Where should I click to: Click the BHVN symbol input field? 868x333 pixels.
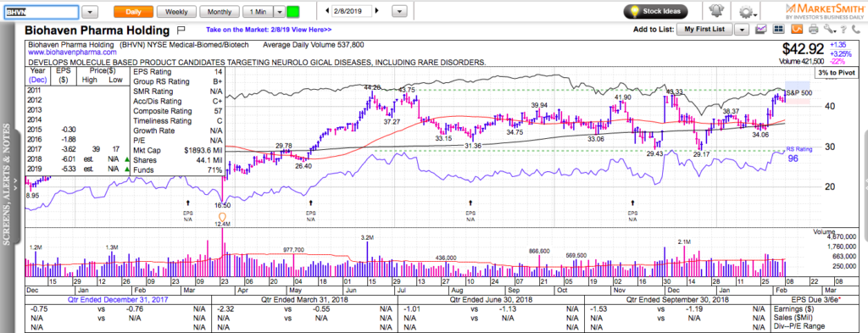point(42,12)
